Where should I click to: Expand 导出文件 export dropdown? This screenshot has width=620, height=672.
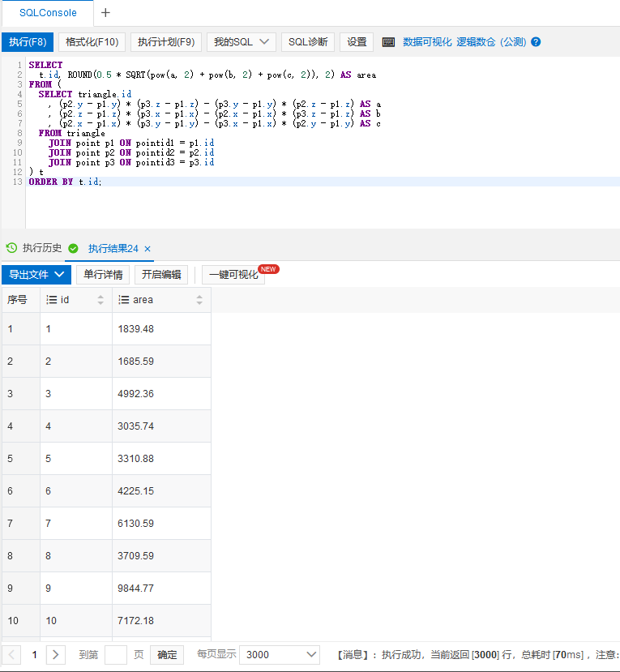tap(36, 275)
